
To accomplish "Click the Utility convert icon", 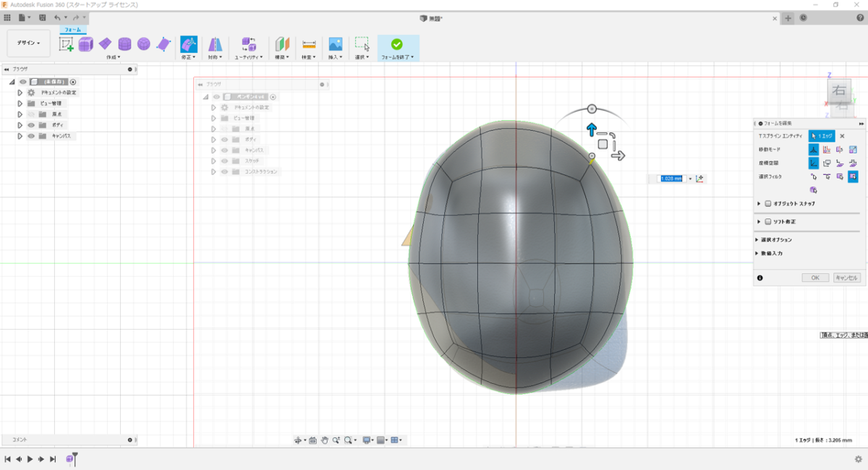I will click(x=249, y=44).
